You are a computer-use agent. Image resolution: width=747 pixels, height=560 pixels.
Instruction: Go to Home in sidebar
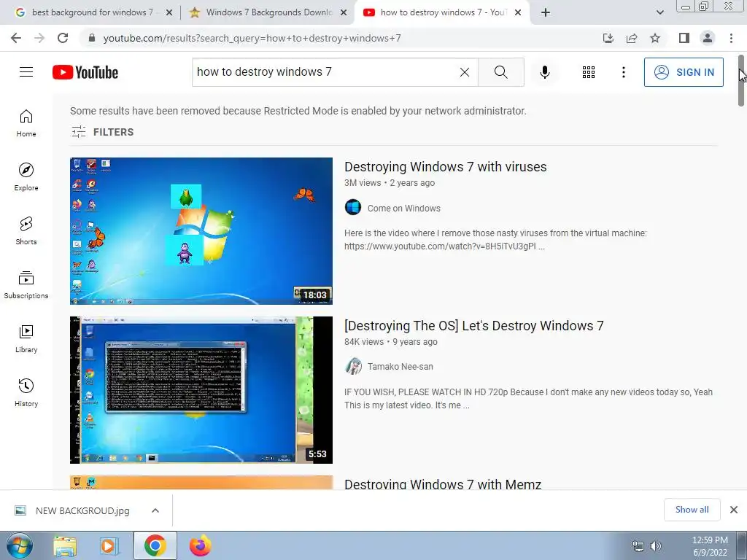pos(26,123)
